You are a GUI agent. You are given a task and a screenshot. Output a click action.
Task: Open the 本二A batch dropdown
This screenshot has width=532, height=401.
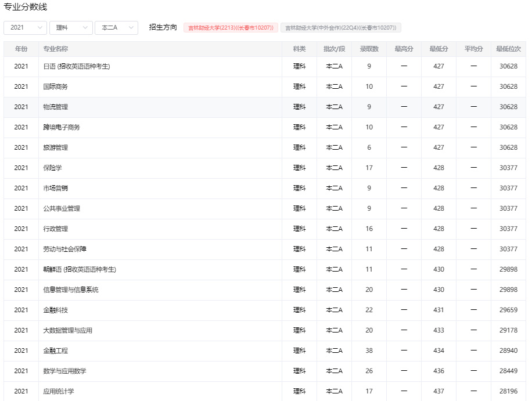[x=116, y=28]
